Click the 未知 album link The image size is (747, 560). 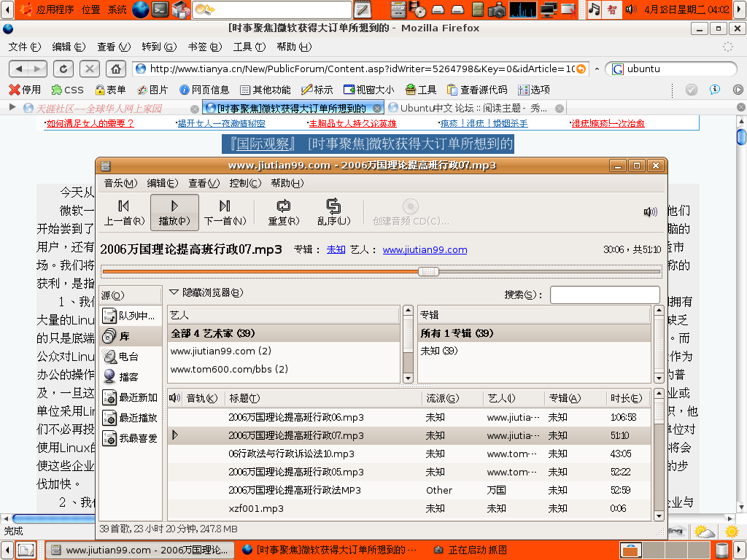pos(336,249)
